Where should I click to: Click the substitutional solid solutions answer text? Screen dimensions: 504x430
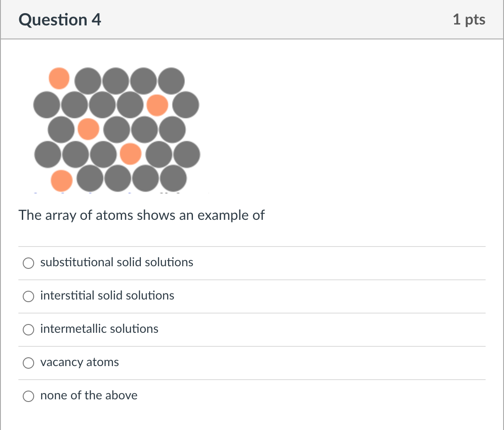point(116,262)
